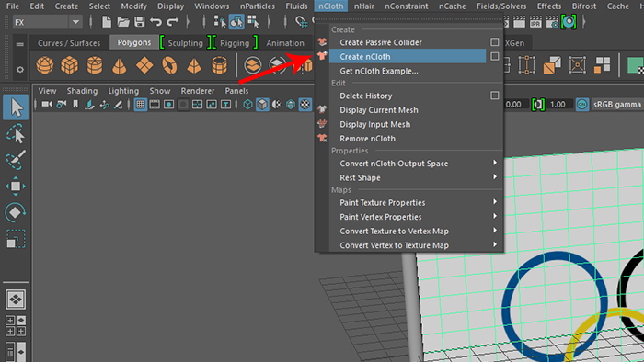The width and height of the screenshot is (644, 362).
Task: Click the polygon cone shelf icon
Action: (119, 65)
